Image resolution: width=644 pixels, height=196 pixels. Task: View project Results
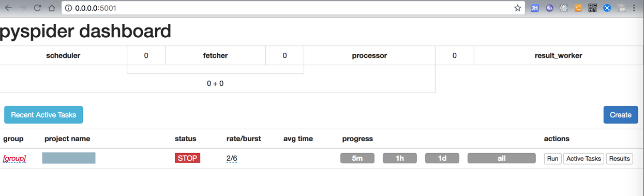click(619, 158)
